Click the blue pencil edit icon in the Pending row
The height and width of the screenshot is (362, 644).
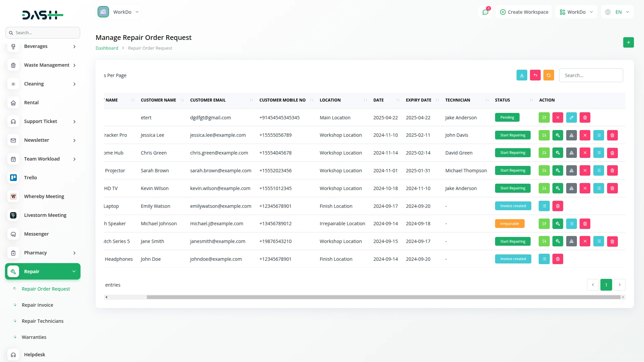[x=571, y=117]
